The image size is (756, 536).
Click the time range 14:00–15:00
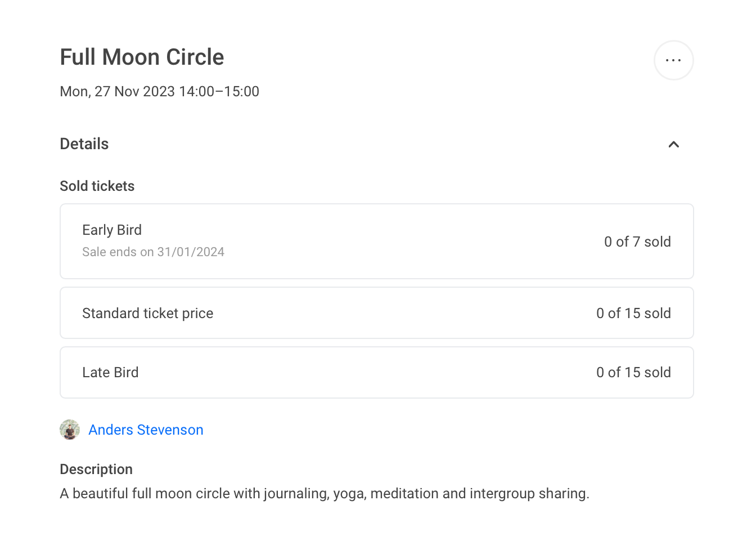219,91
